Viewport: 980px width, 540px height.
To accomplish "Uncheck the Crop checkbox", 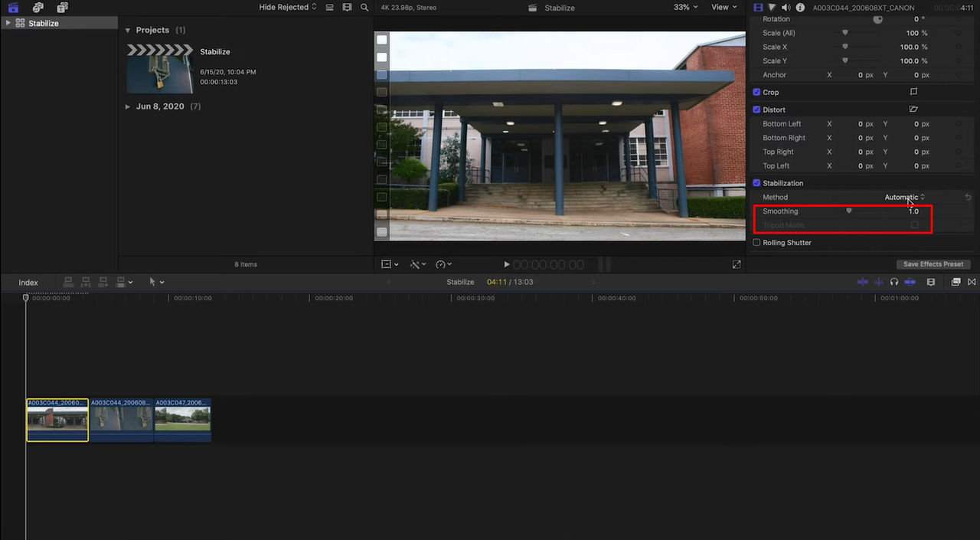I will tap(756, 92).
